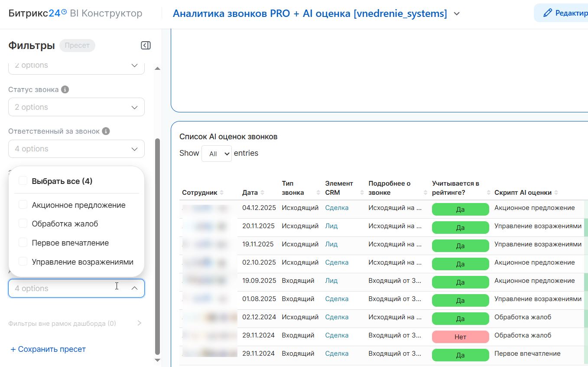Expand dashboard title dropdown chevron
588x367 pixels.
pos(457,14)
